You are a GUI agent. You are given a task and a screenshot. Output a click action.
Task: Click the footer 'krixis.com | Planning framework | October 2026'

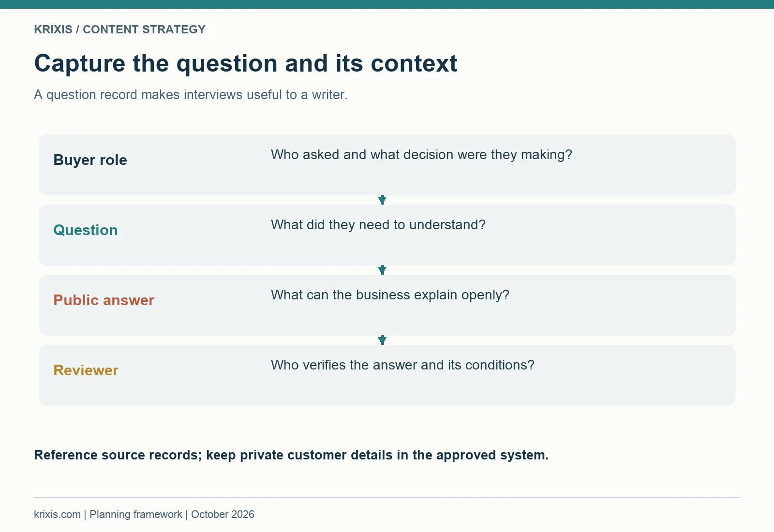(144, 515)
